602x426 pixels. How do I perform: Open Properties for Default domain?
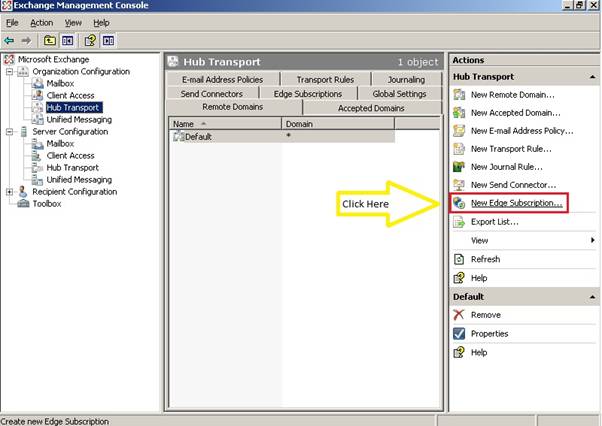click(x=490, y=334)
